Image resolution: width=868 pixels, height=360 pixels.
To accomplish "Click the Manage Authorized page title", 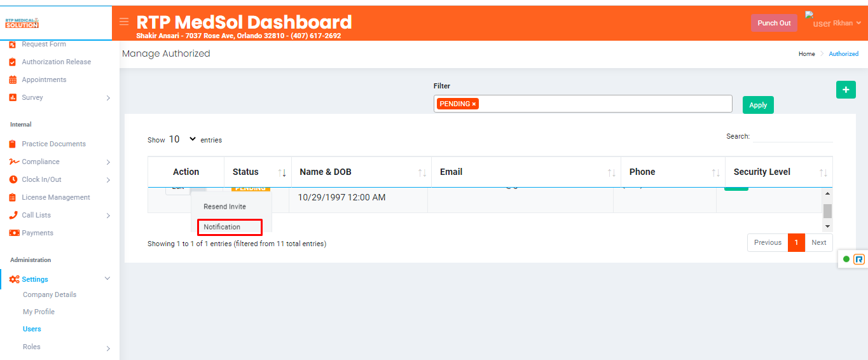I will point(166,53).
